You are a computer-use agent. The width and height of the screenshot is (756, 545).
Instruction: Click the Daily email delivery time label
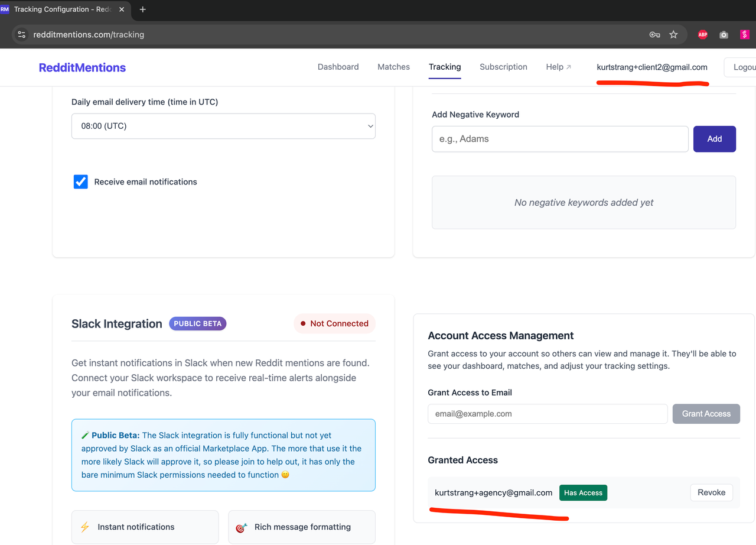pos(145,102)
